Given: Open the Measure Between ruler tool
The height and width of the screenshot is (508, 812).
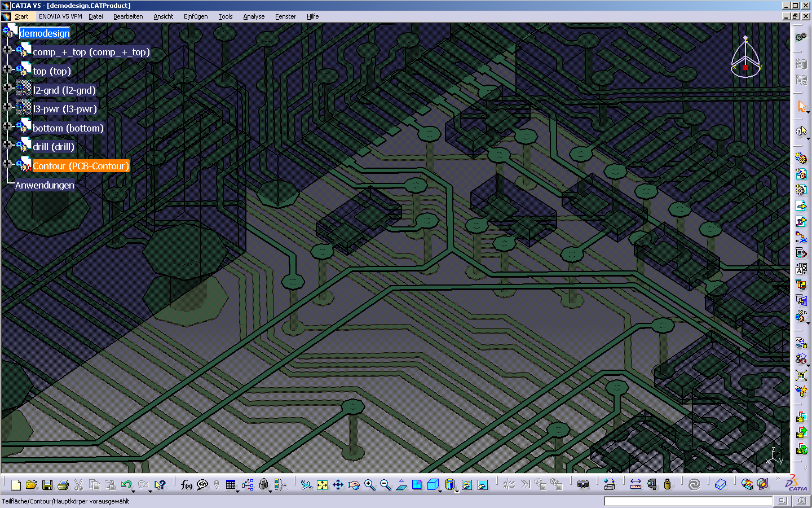Looking at the screenshot, I should pos(636,484).
